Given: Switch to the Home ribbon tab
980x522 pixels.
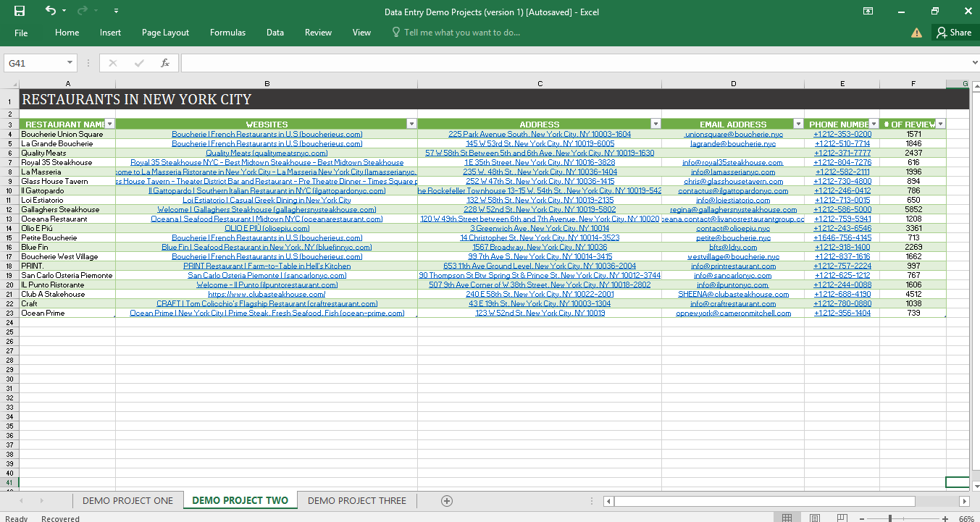Looking at the screenshot, I should [67, 33].
